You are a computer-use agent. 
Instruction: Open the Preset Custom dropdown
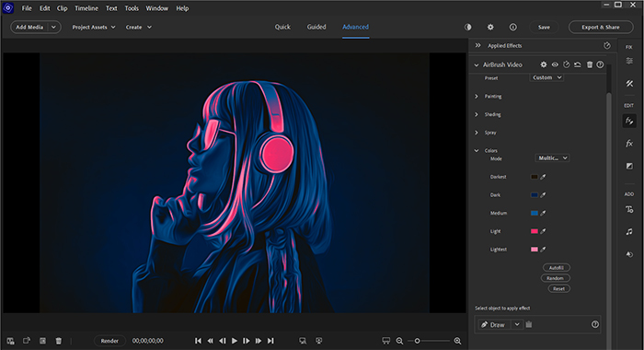[546, 77]
